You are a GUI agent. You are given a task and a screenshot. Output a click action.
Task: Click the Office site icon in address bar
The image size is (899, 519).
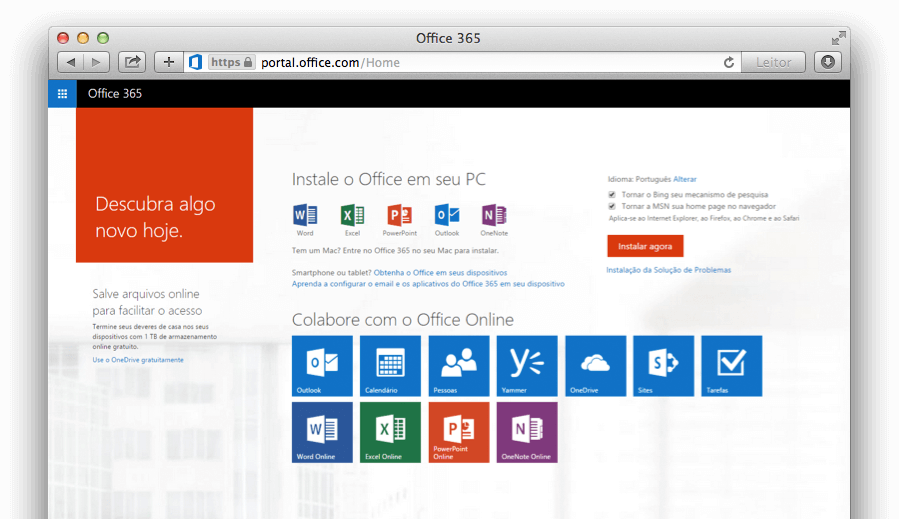[196, 62]
